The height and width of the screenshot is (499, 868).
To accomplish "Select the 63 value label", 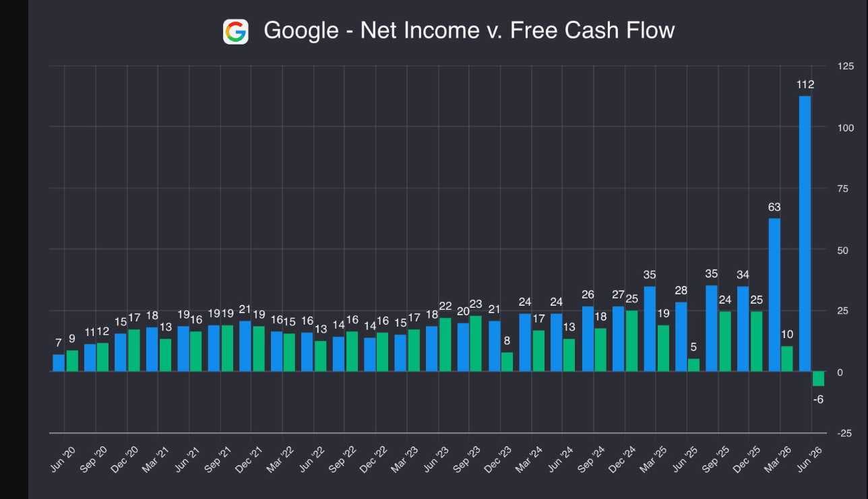I will coord(774,207).
